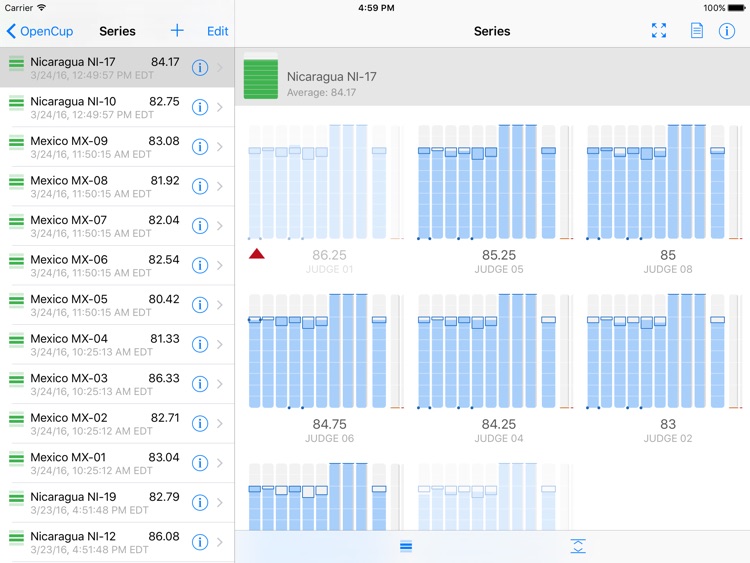The height and width of the screenshot is (563, 750).
Task: Click the green bars icon of Nicaragua NI-19
Action: coord(16,498)
